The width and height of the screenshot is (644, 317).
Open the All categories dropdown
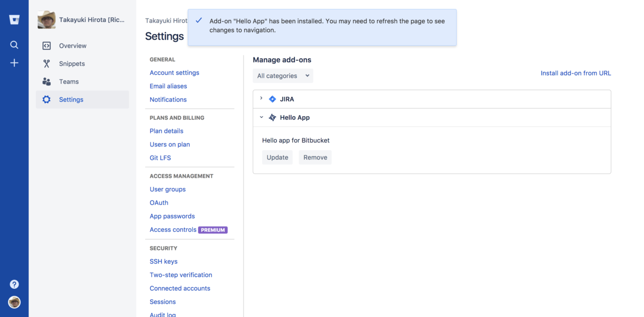283,76
